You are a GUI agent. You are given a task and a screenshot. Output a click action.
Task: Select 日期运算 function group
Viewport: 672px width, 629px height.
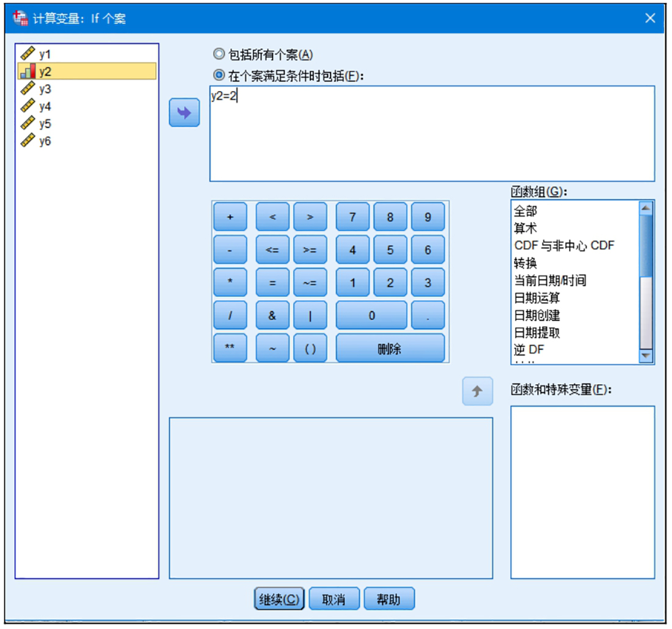click(x=575, y=297)
